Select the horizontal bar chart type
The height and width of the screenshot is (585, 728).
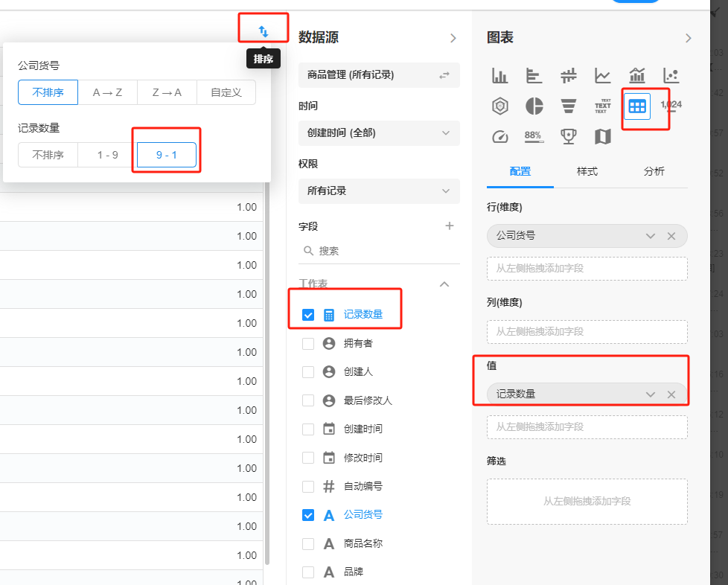click(534, 75)
